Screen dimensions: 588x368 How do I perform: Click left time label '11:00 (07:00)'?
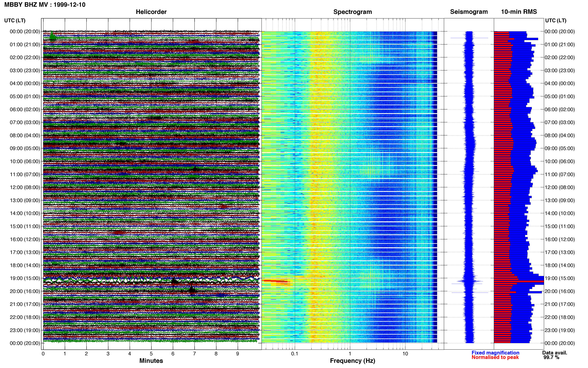click(x=25, y=174)
